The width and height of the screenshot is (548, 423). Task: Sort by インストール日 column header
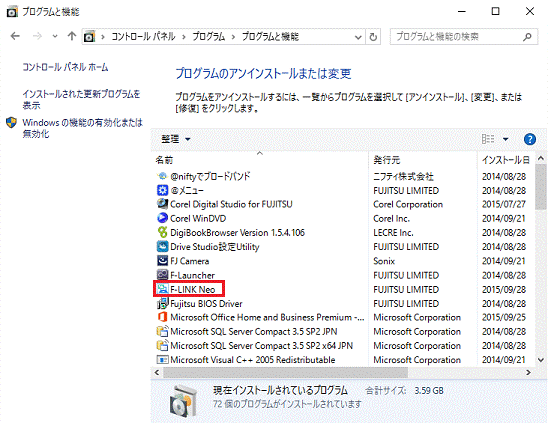tap(506, 160)
